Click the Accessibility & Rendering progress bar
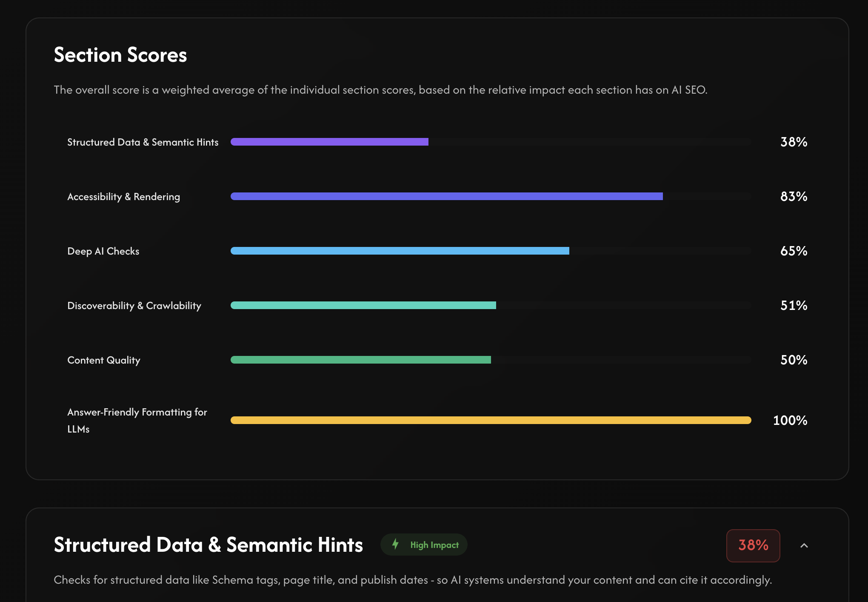 tap(491, 196)
